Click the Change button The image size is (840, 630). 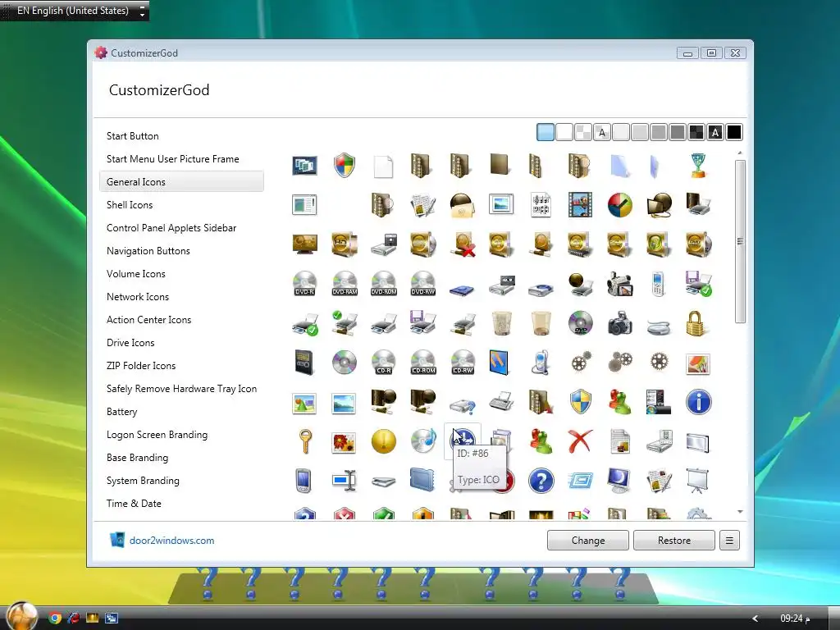click(x=587, y=541)
